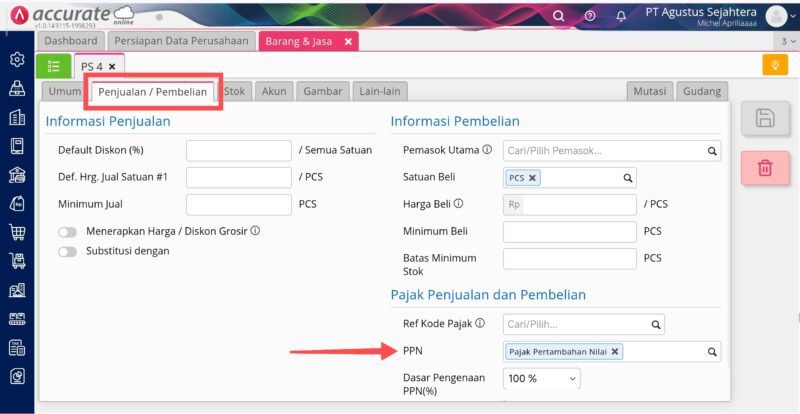Open the Pemasok Utama search dropdown
The width and height of the screenshot is (800, 414).
[712, 151]
